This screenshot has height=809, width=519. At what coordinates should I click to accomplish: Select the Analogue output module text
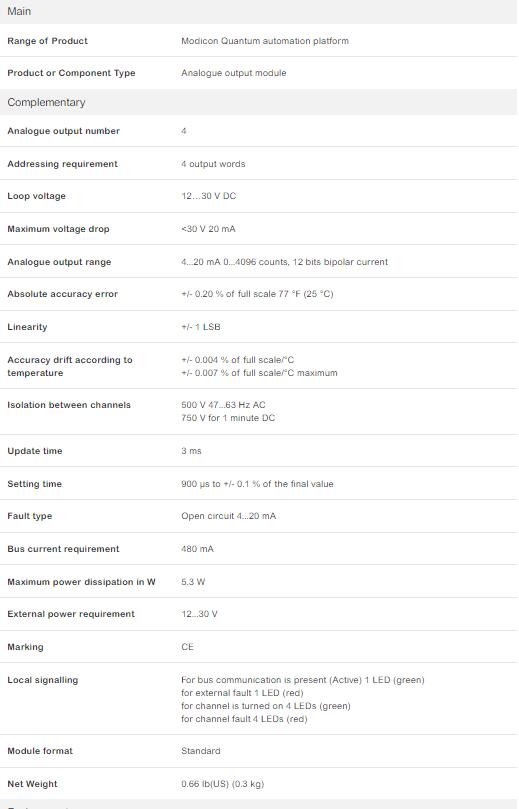click(x=234, y=73)
